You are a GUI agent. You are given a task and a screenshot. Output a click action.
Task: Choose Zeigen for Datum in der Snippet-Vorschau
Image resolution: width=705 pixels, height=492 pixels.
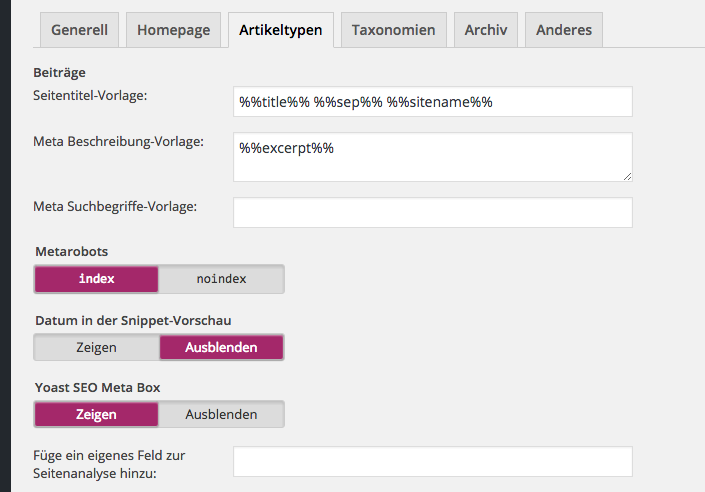(x=97, y=348)
